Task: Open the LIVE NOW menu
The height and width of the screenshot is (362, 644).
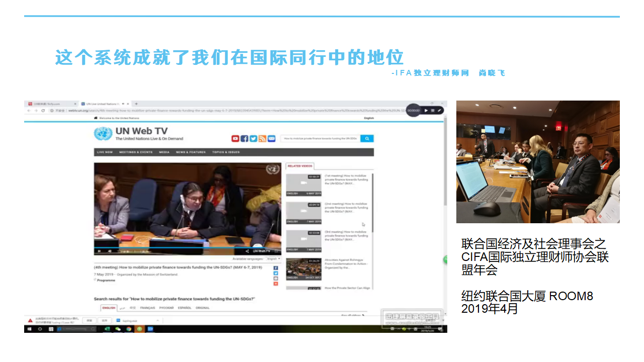Action: (105, 152)
